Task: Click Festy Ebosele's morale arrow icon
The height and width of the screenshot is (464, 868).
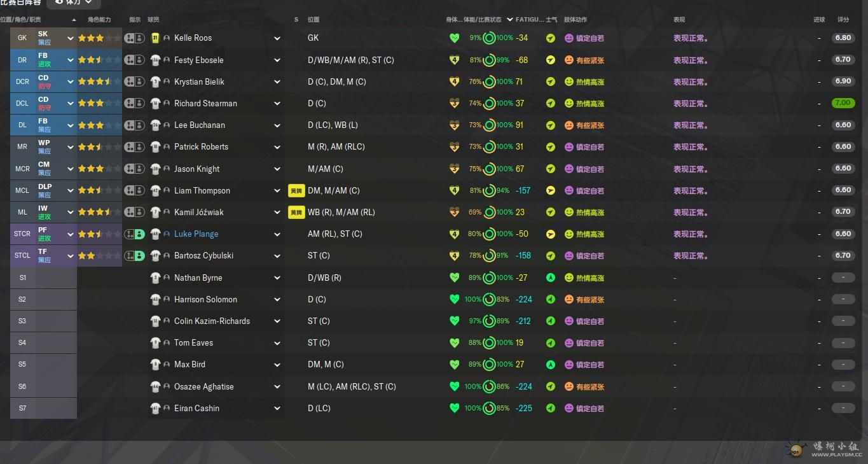Action: tap(551, 60)
